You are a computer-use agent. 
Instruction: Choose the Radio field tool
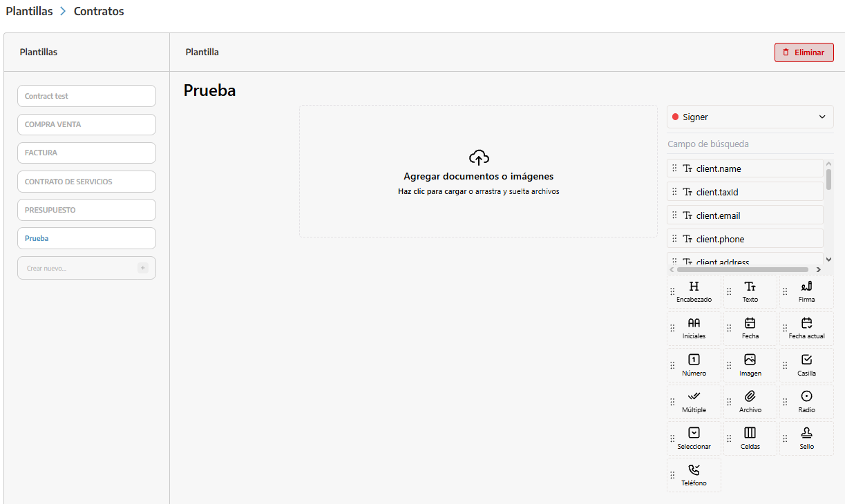click(x=806, y=402)
